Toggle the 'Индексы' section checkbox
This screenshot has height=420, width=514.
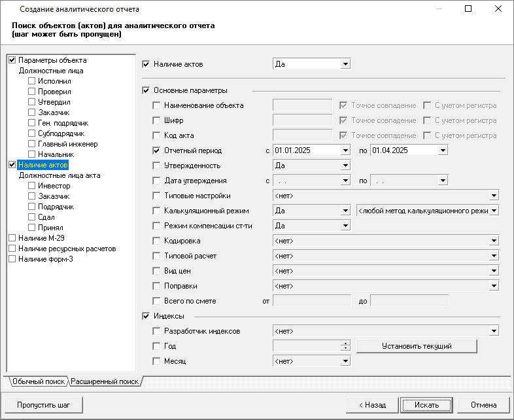pos(146,317)
